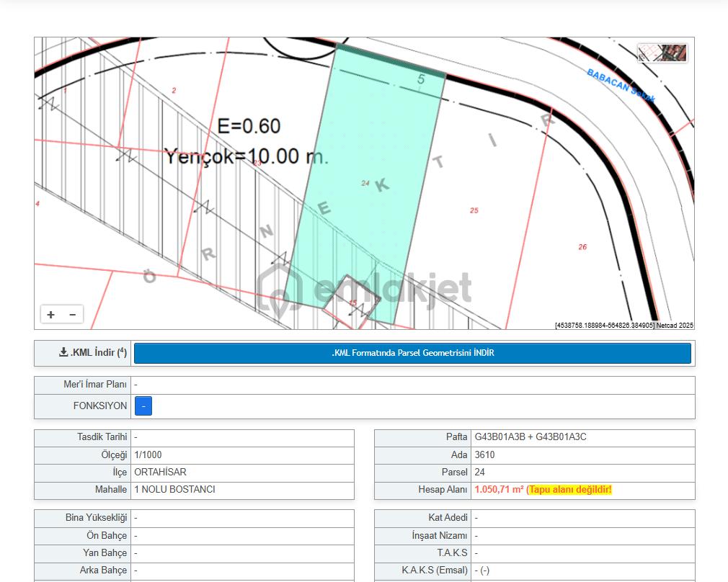Download parcel geometry in KML format
Image resolution: width=728 pixels, height=582 pixels.
click(x=412, y=353)
